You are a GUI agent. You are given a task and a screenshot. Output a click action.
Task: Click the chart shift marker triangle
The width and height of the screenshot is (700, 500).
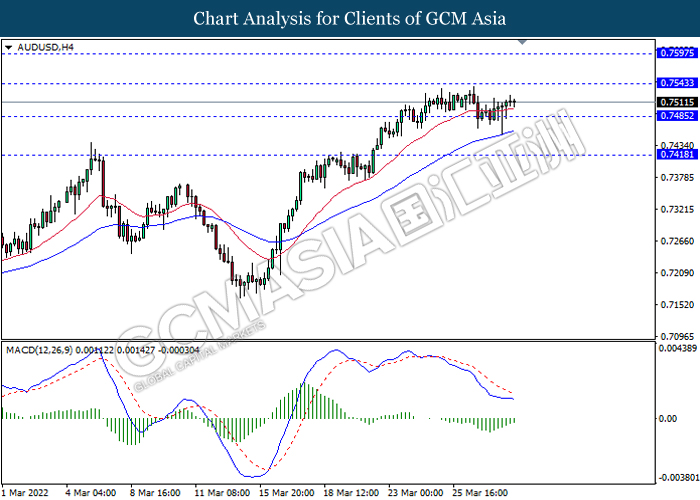point(522,42)
